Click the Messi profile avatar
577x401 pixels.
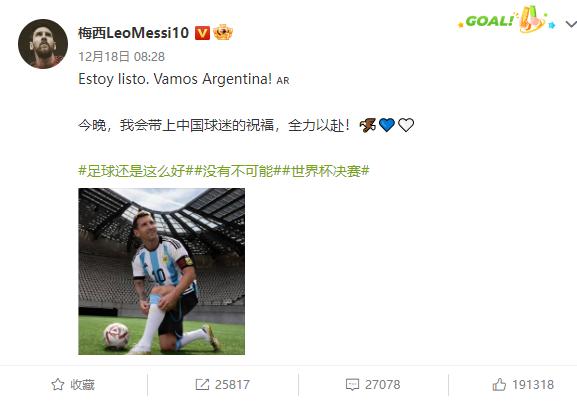tap(43, 44)
